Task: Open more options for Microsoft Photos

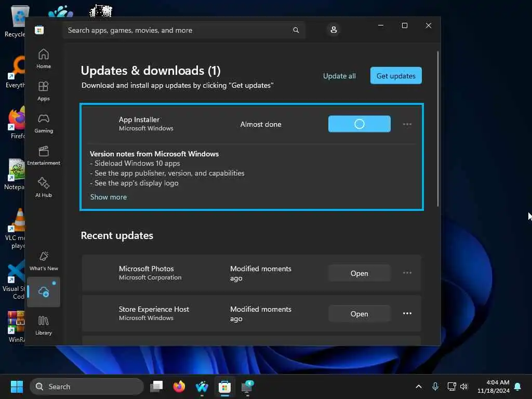Action: pos(407,273)
